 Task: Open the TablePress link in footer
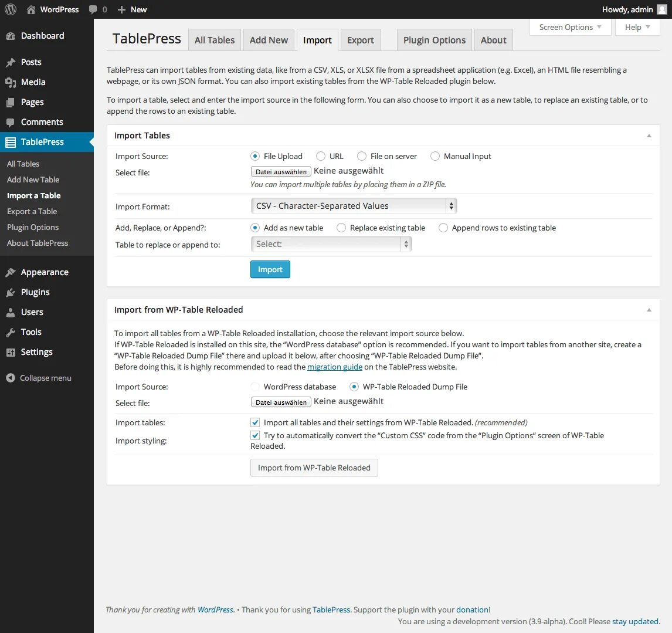pos(331,610)
